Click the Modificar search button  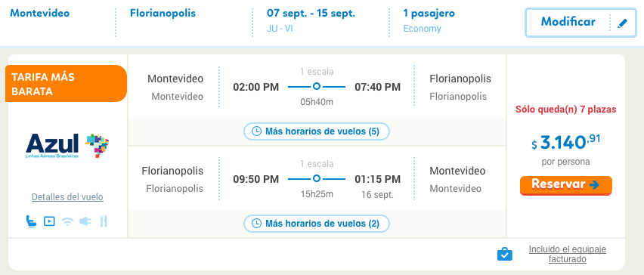[580, 22]
